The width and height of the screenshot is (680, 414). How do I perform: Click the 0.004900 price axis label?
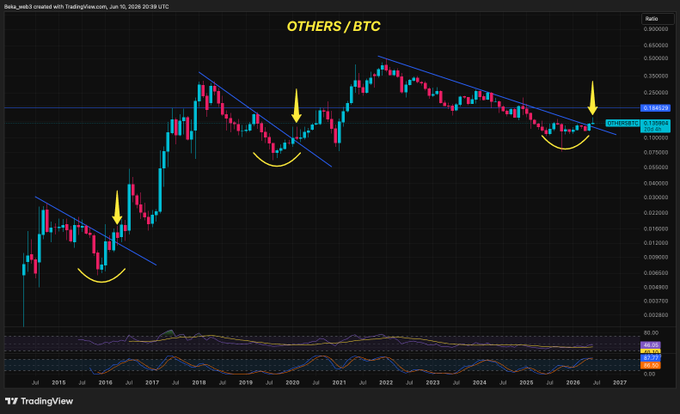coord(656,287)
